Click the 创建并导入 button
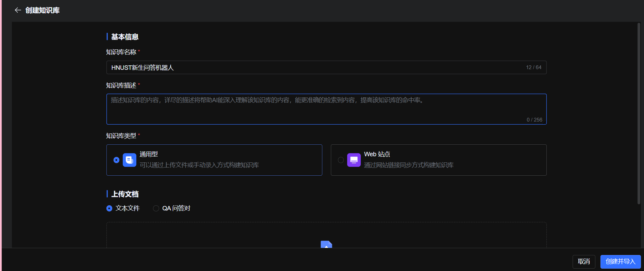Screen dimensions: 644x271 [x=620, y=261]
